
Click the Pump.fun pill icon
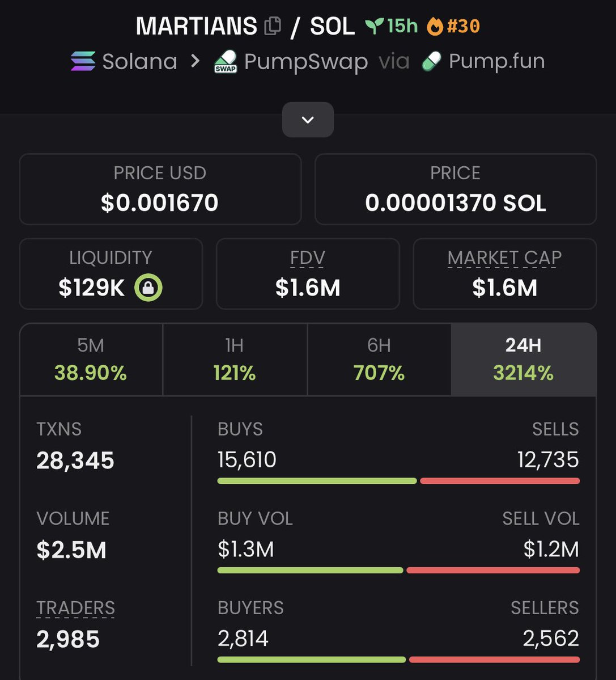coord(431,61)
